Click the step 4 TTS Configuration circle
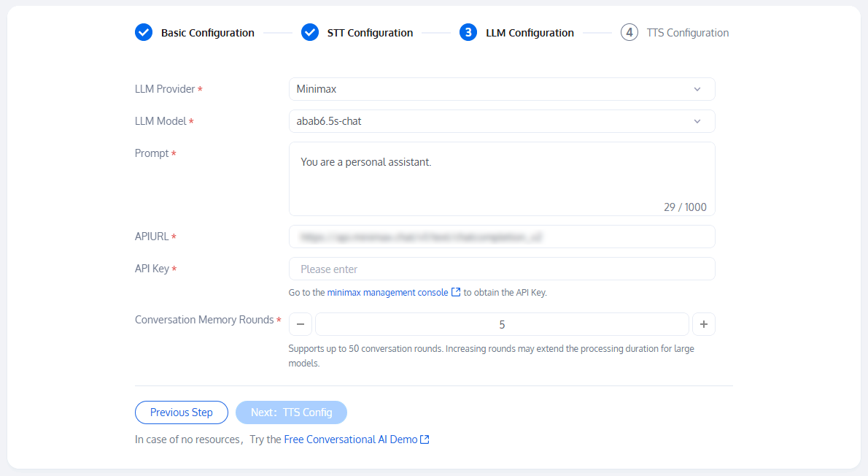This screenshot has height=476, width=868. click(x=629, y=32)
